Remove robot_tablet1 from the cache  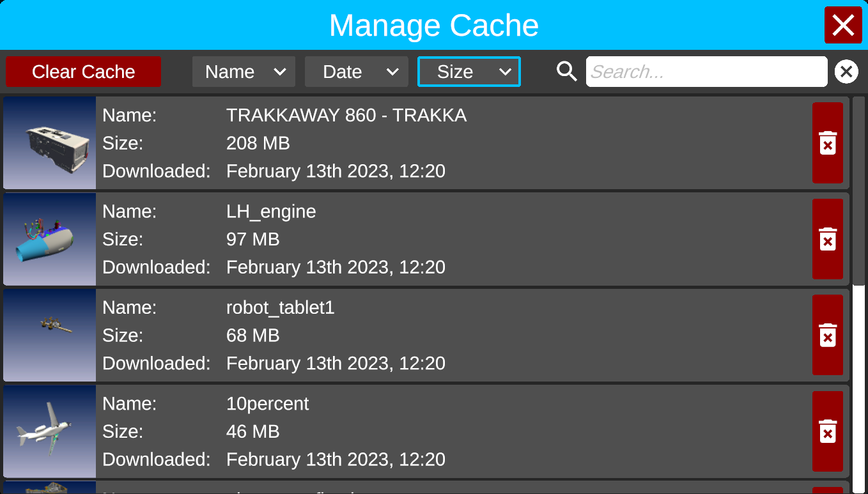click(x=827, y=335)
